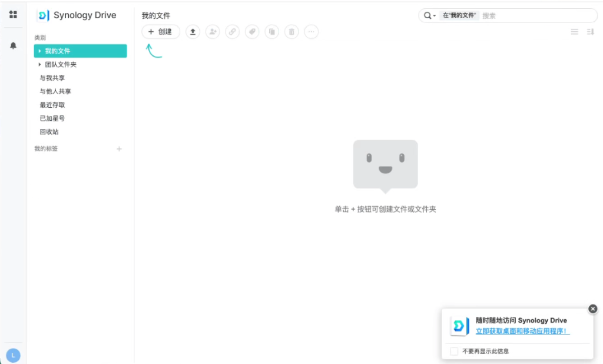This screenshot has width=603, height=364.
Task: Click the copy icon in toolbar
Action: coord(272,32)
